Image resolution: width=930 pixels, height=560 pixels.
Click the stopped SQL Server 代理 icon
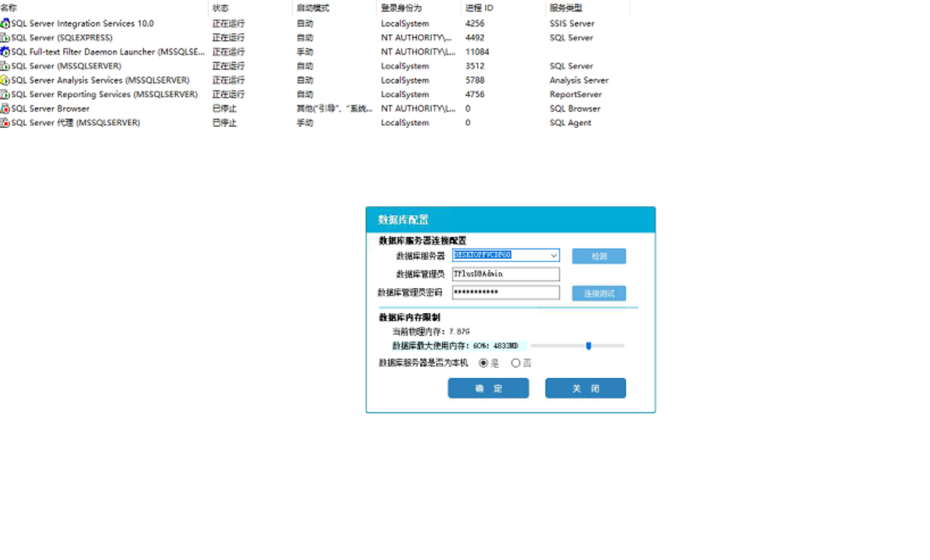coord(5,123)
